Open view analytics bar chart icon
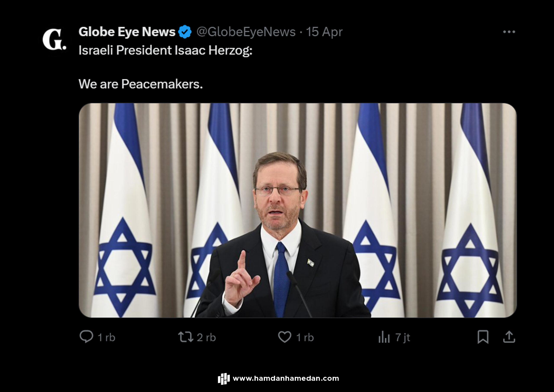Image resolution: width=554 pixels, height=392 pixels. 384,337
